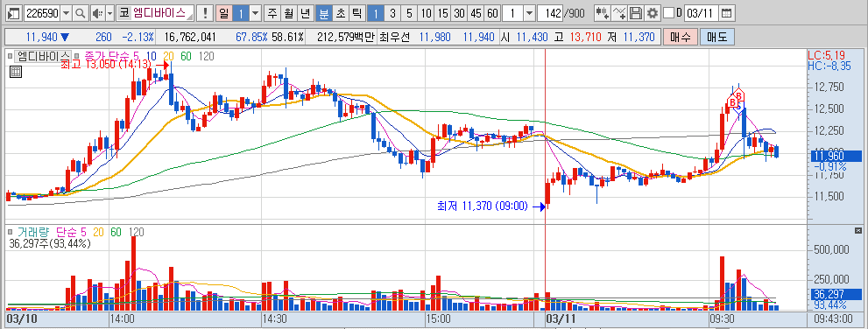
Task: Select the monthly (월) chart period
Action: coord(288,13)
